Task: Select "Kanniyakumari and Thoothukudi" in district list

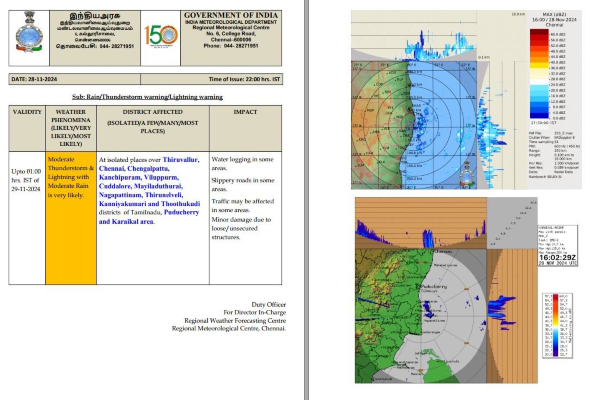Action: click(149, 204)
